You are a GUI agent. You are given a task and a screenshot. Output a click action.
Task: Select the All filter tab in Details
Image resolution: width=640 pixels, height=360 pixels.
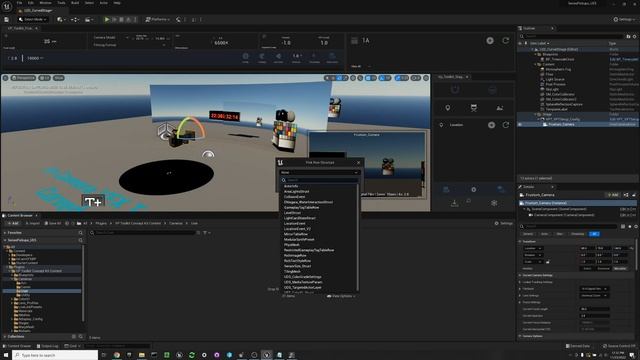pyautogui.click(x=594, y=234)
